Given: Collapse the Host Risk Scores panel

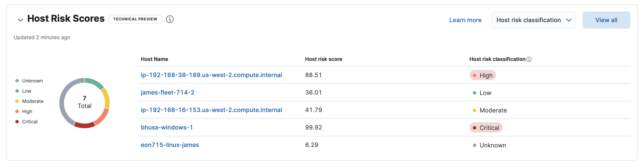Looking at the screenshot, I should pyautogui.click(x=20, y=20).
